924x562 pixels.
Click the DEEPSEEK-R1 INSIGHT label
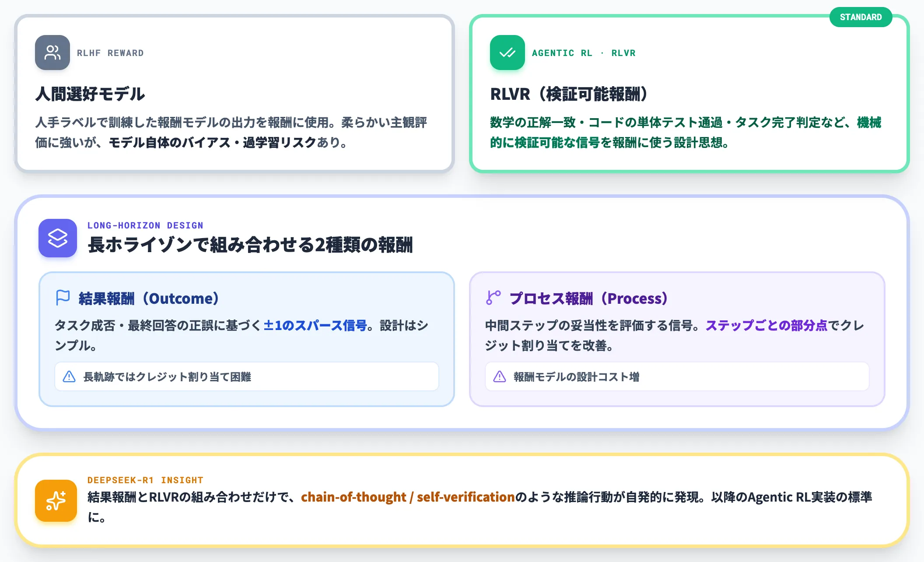(x=145, y=480)
